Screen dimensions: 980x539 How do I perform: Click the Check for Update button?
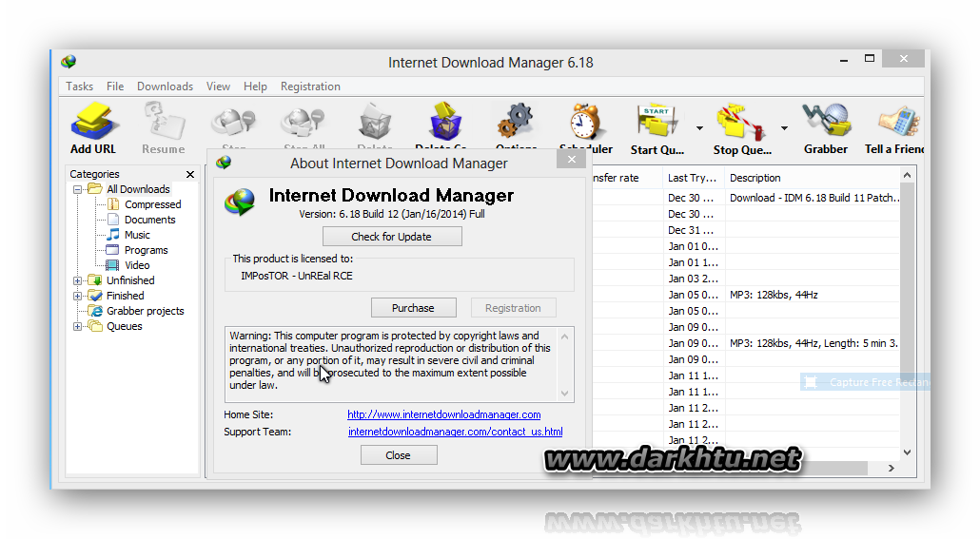click(392, 237)
